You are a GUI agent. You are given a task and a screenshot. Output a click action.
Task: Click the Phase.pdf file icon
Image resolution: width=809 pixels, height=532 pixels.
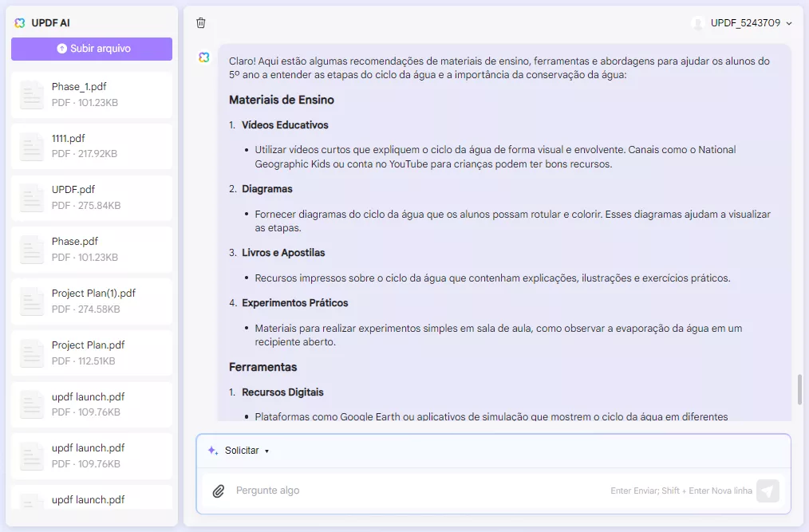pos(31,250)
